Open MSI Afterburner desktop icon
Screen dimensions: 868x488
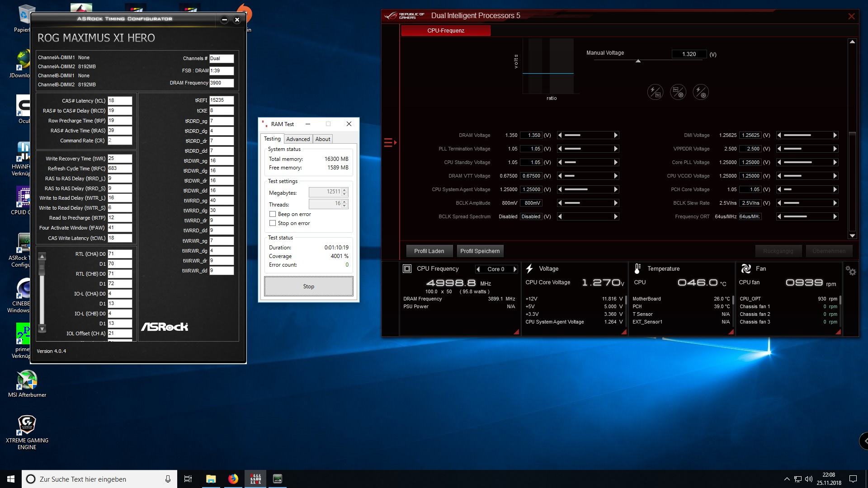point(27,384)
